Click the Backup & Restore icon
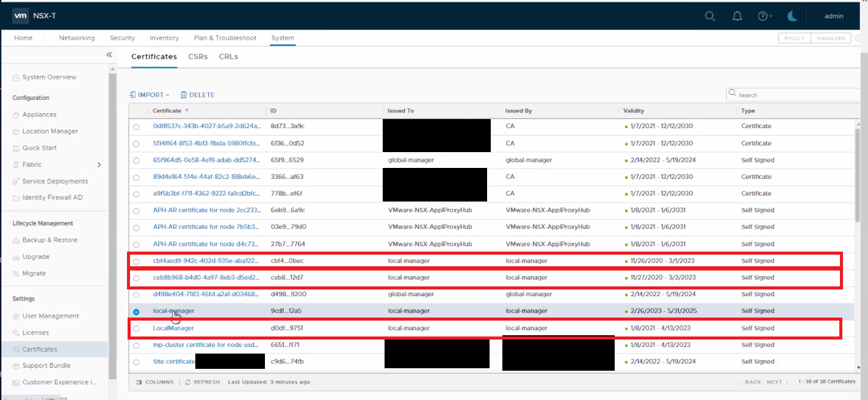 (x=16, y=241)
